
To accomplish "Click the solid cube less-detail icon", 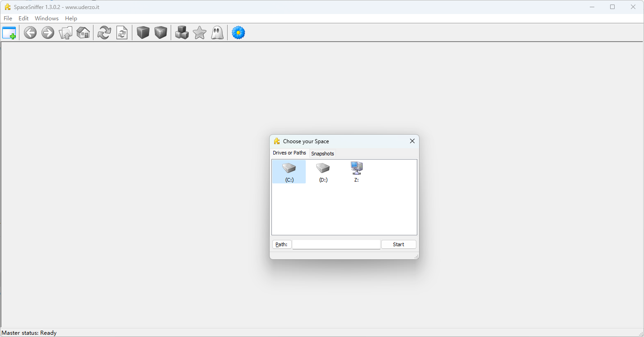I will pyautogui.click(x=143, y=33).
